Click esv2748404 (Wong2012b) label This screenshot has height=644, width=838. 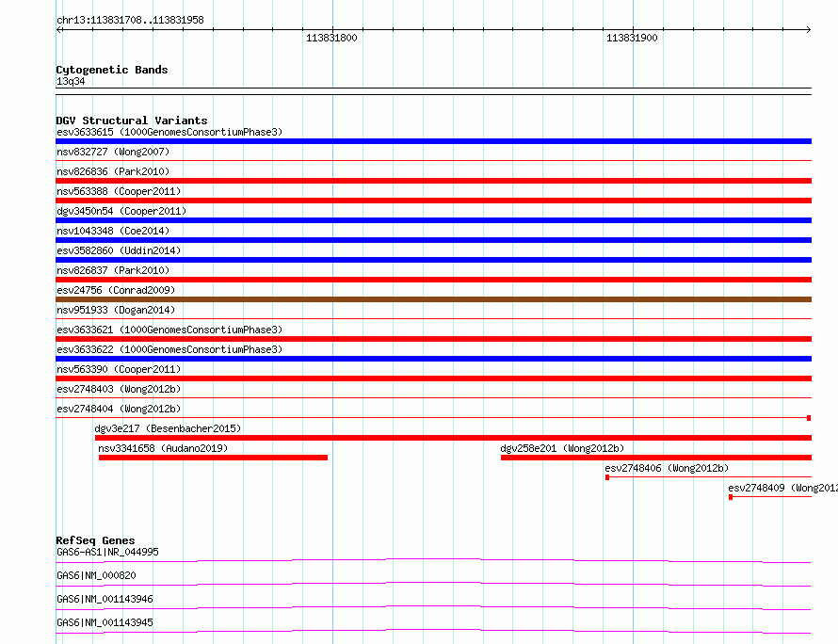click(119, 409)
